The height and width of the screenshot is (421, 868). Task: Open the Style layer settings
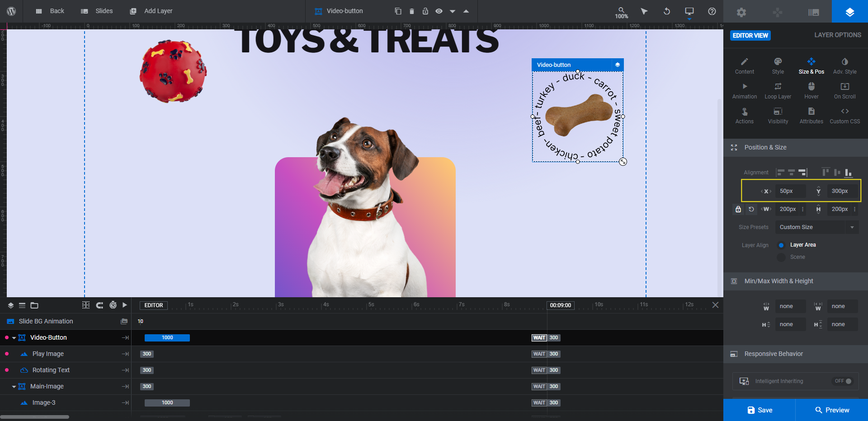[x=778, y=66]
